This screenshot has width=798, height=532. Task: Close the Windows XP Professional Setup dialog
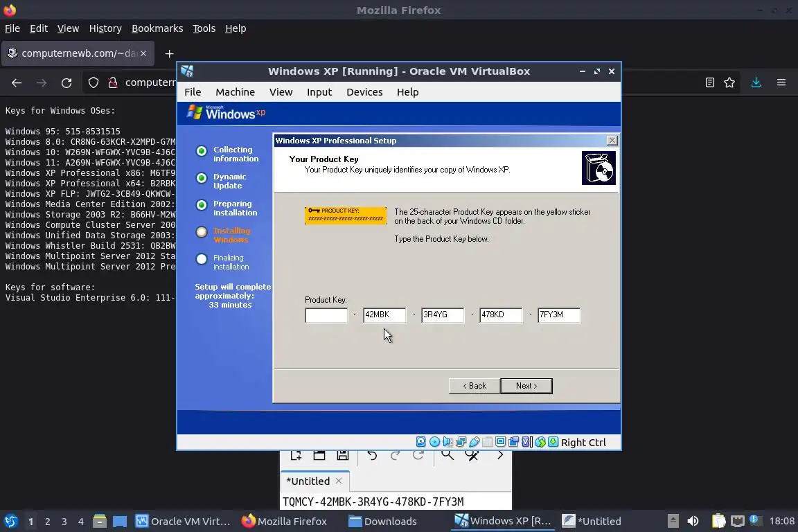pos(612,141)
